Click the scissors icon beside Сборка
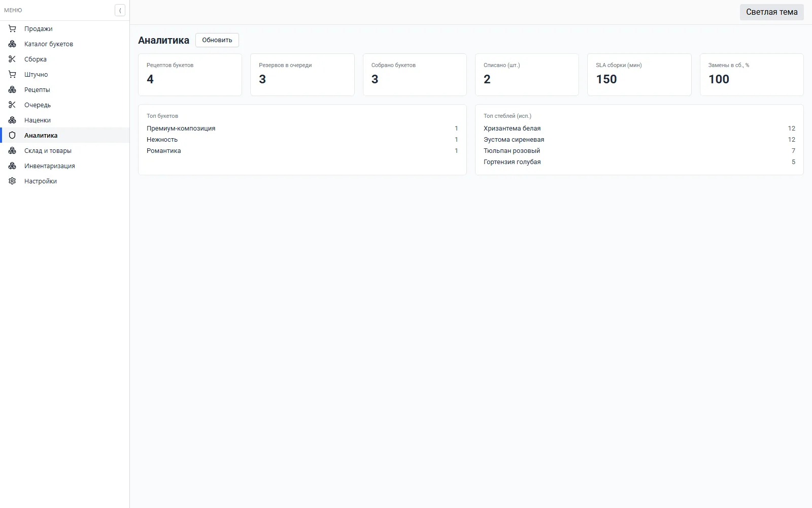Viewport: 812px width, 508px height. pyautogui.click(x=12, y=59)
